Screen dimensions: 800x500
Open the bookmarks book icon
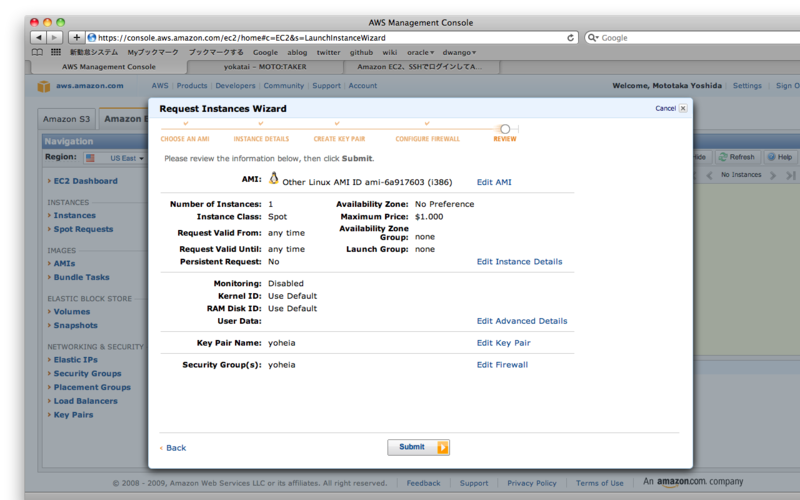37,52
